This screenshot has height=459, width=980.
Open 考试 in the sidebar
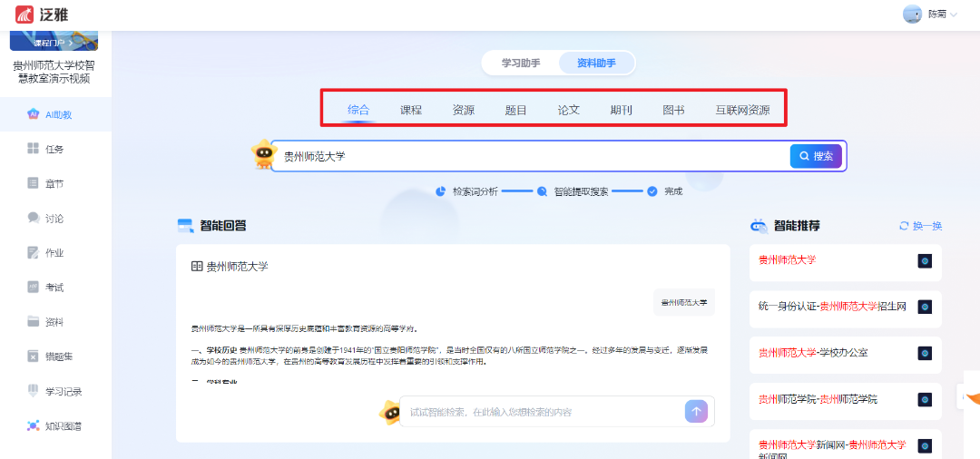pyautogui.click(x=55, y=288)
